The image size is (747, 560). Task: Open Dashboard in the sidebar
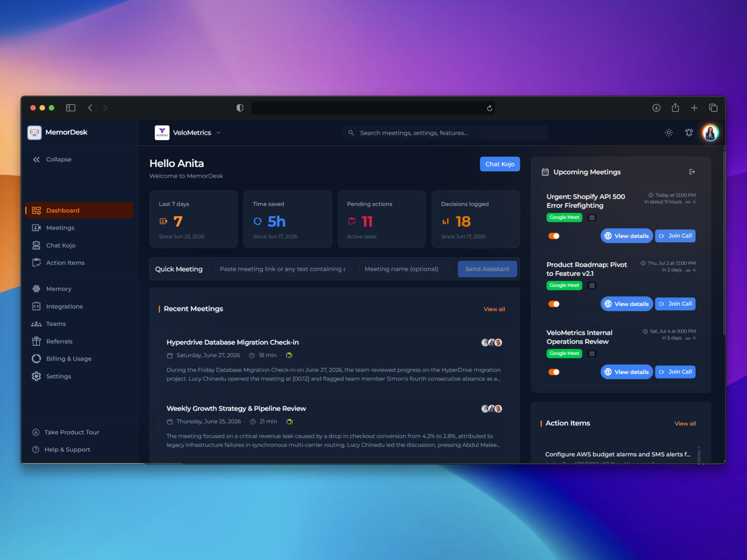[79, 210]
